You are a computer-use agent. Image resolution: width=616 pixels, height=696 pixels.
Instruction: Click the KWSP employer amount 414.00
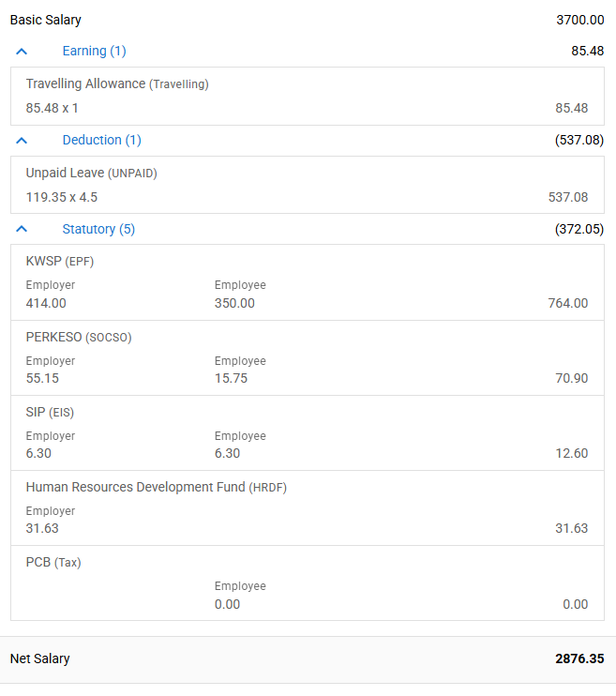click(46, 303)
